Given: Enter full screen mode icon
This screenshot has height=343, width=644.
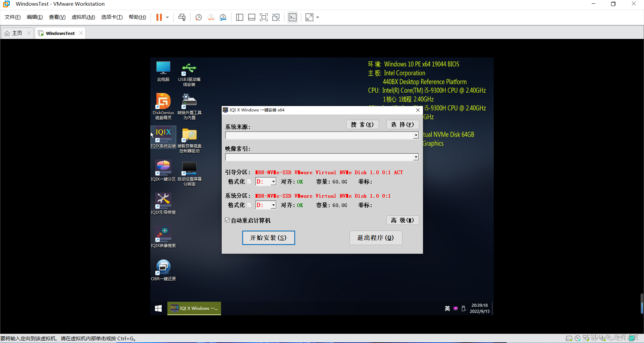Looking at the screenshot, I should [264, 17].
